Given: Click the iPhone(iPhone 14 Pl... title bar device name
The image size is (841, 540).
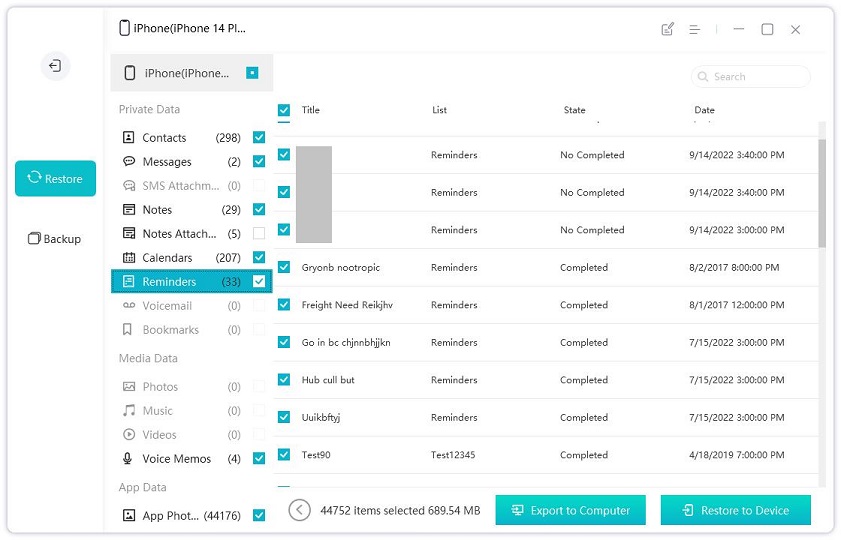Looking at the screenshot, I should coord(189,28).
